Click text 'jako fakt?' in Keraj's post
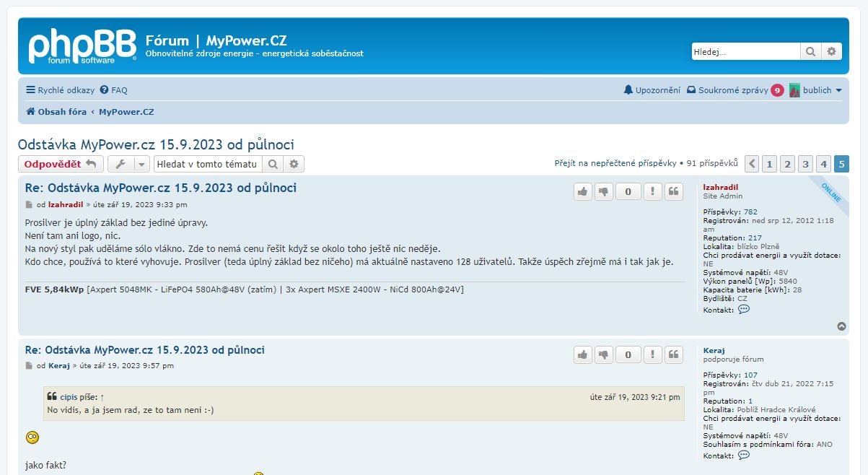The height and width of the screenshot is (475, 868). [45, 465]
